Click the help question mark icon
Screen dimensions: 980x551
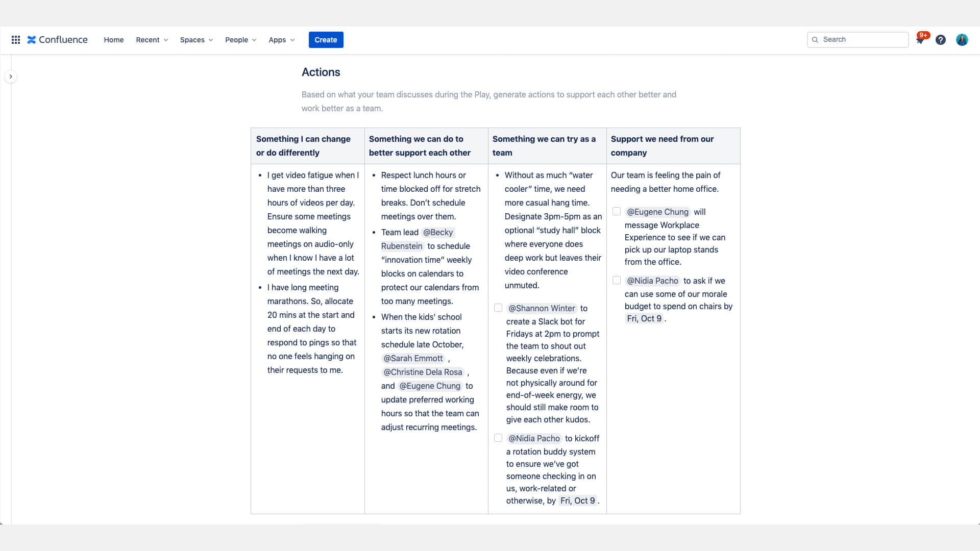click(x=940, y=40)
